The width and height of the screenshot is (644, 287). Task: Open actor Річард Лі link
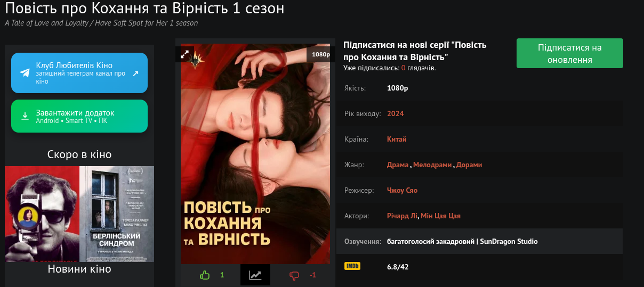click(402, 216)
